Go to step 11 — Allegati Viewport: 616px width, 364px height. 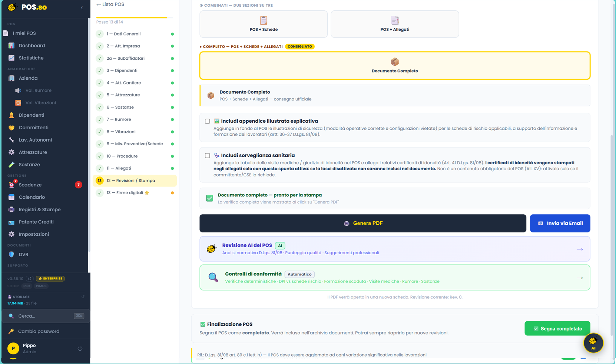(135, 168)
